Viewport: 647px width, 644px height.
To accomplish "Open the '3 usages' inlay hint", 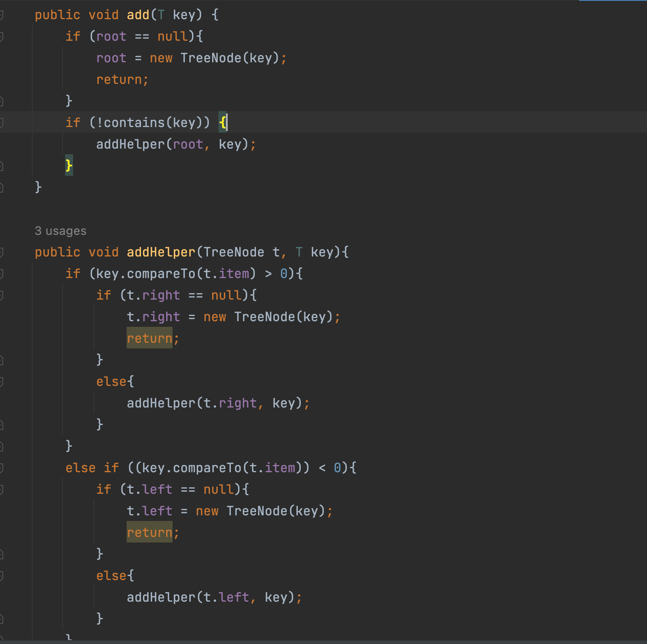I will point(60,231).
